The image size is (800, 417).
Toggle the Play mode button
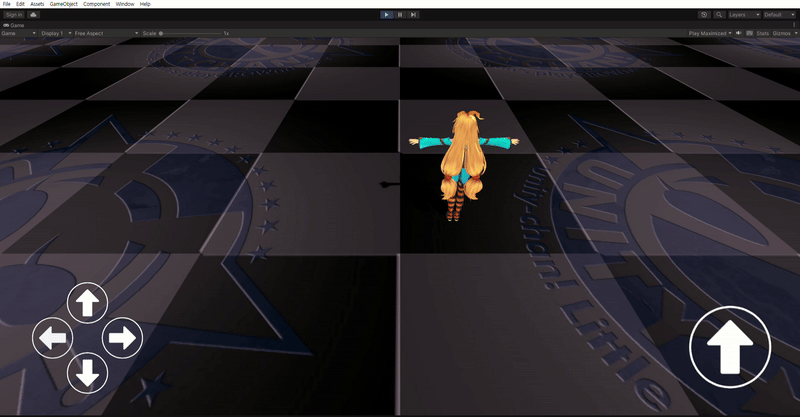coord(387,15)
